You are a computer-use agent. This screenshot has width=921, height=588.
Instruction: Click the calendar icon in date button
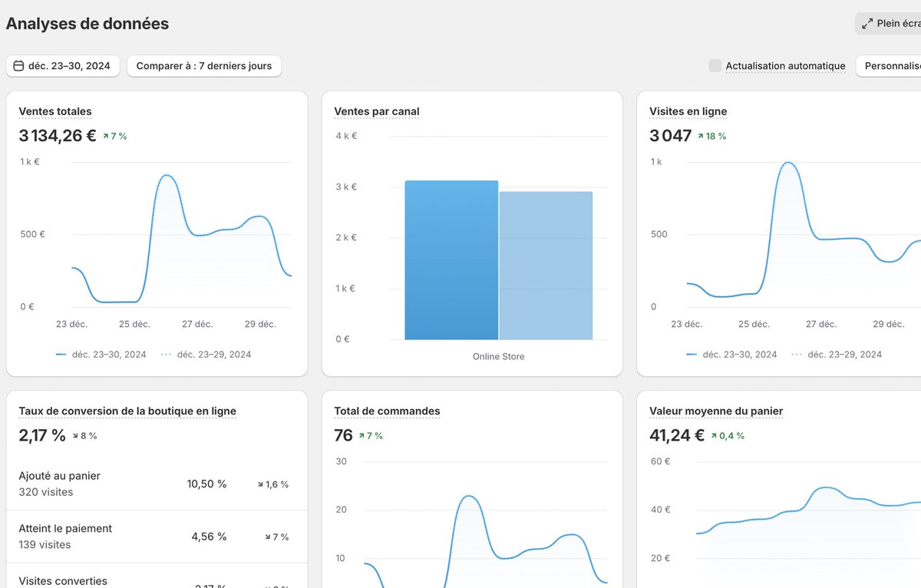tap(18, 66)
